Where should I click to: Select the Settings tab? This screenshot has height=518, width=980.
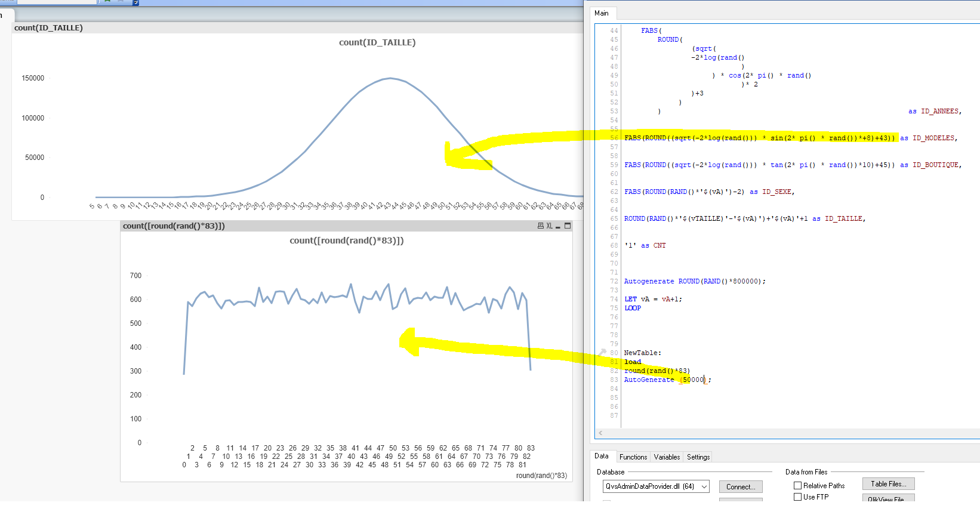pyautogui.click(x=698, y=457)
